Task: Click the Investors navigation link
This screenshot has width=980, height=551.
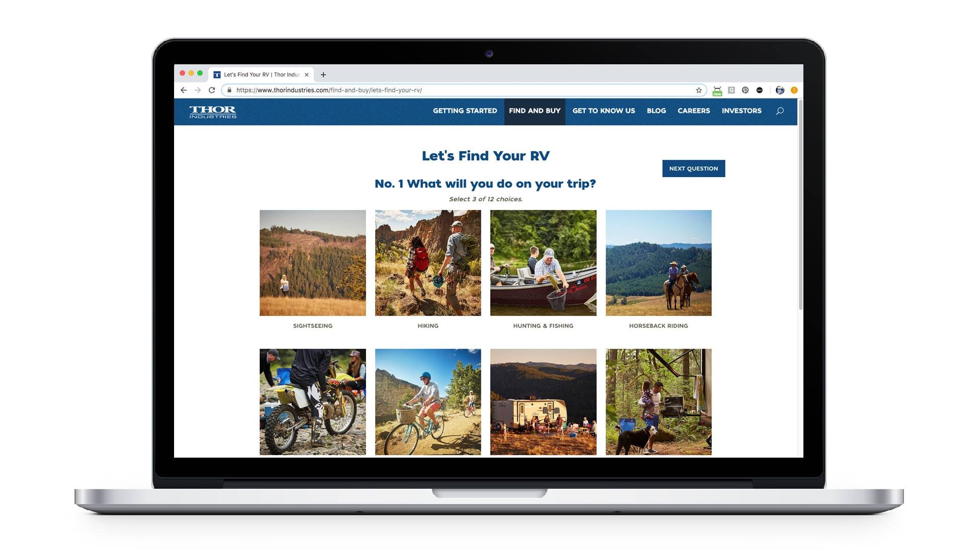Action: click(x=742, y=110)
